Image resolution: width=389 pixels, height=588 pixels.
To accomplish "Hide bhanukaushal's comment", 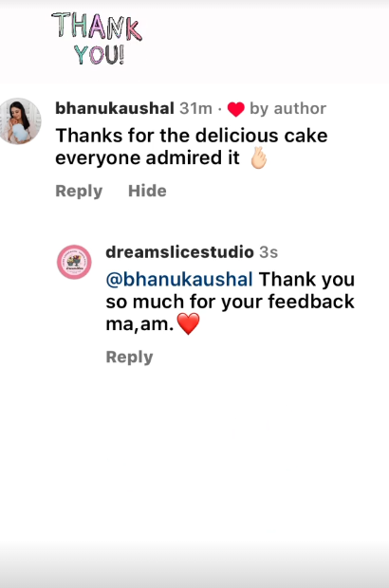I will pos(147,191).
